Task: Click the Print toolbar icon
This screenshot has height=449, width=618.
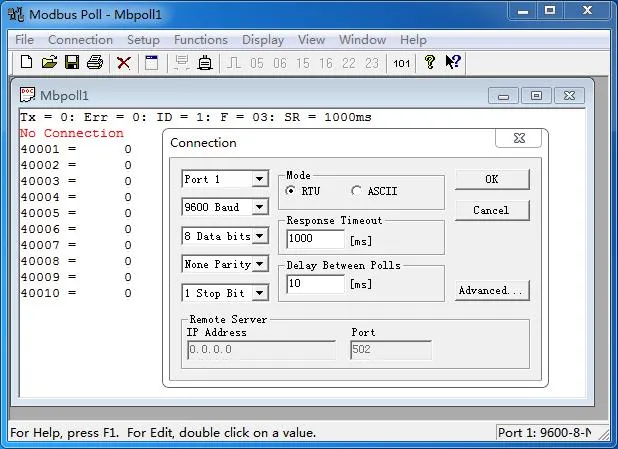Action: (x=95, y=62)
